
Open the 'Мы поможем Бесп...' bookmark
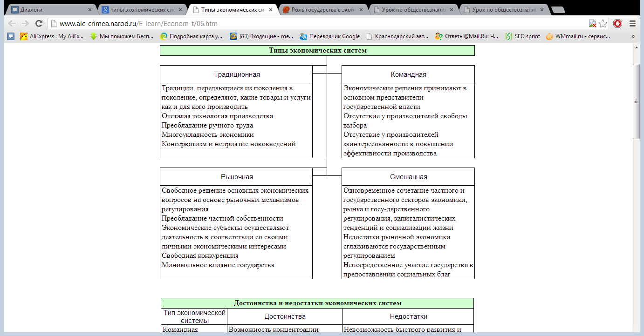click(122, 36)
